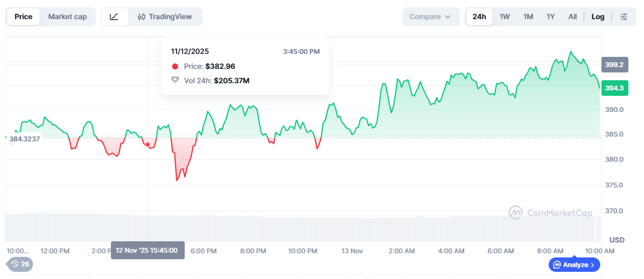Open the chart settings sliders icon
Screen dimensions: 644x279
624,17
